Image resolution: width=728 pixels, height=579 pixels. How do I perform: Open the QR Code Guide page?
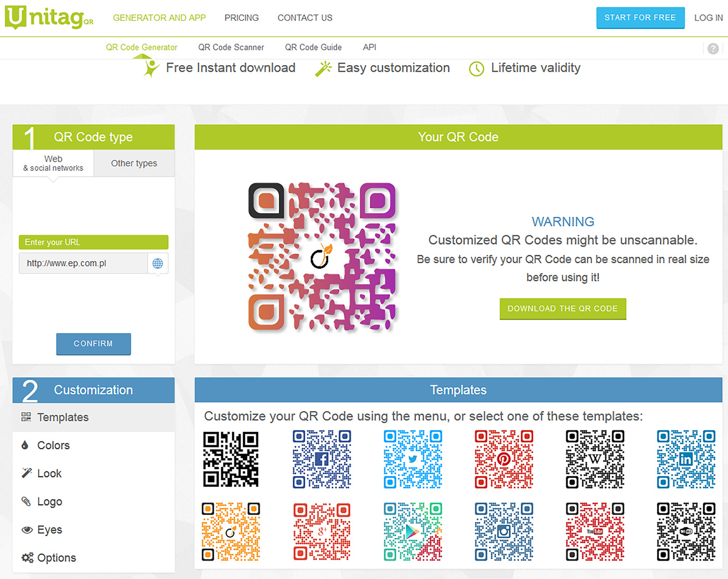point(313,47)
